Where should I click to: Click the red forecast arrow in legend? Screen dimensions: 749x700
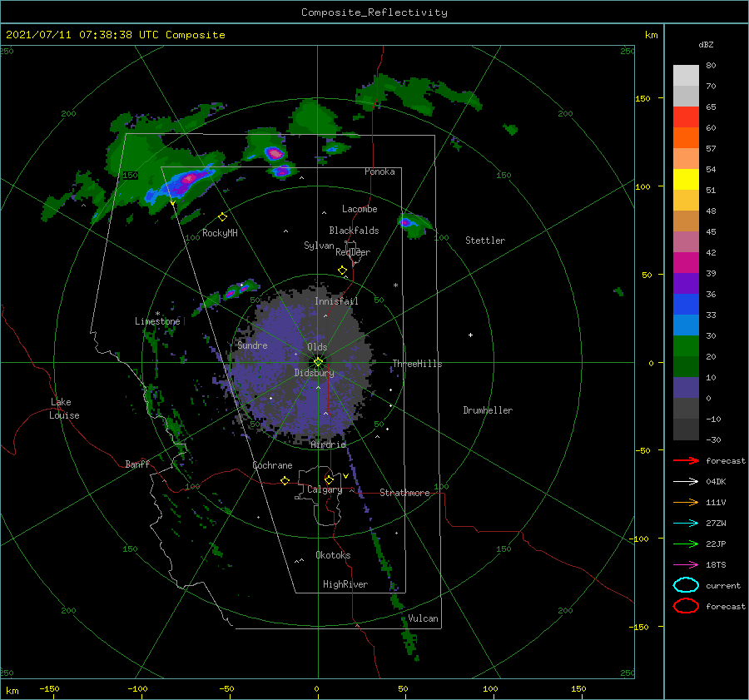pyautogui.click(x=686, y=460)
